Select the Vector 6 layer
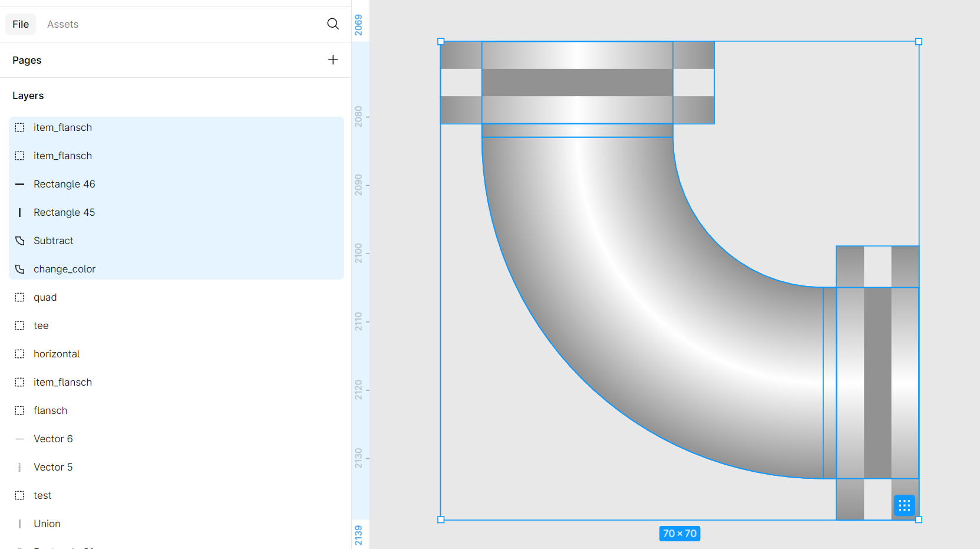 53,439
